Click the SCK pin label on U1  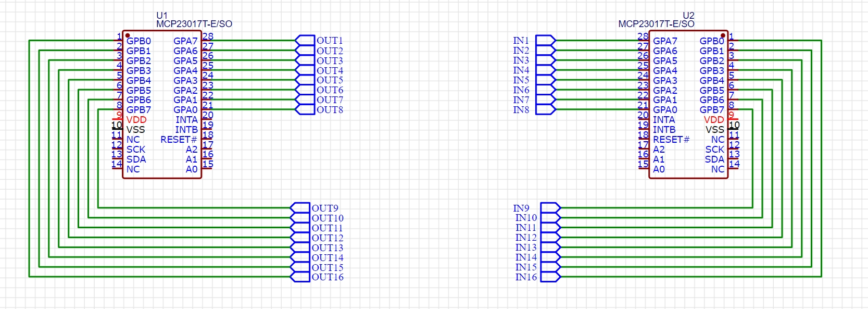click(136, 149)
